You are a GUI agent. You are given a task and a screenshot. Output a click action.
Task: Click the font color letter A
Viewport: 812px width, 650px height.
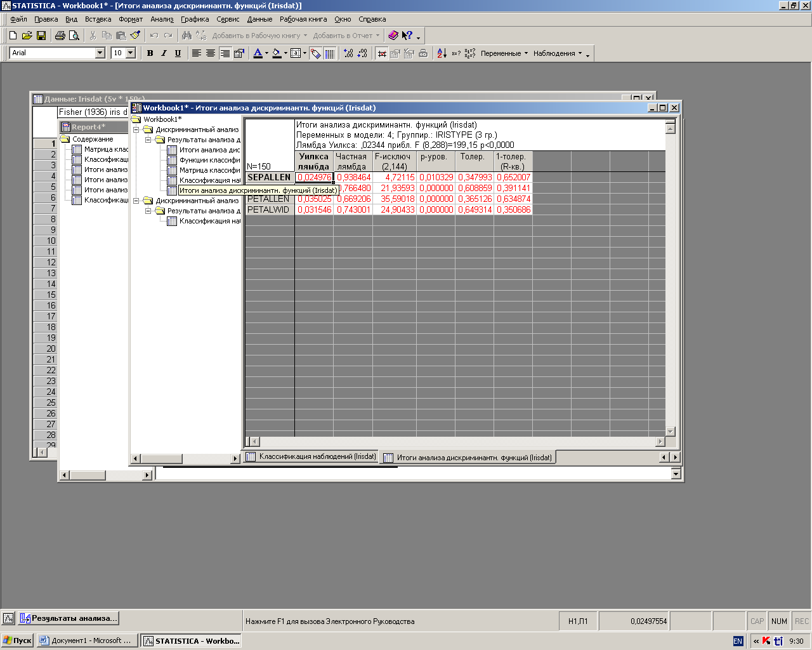coord(258,53)
